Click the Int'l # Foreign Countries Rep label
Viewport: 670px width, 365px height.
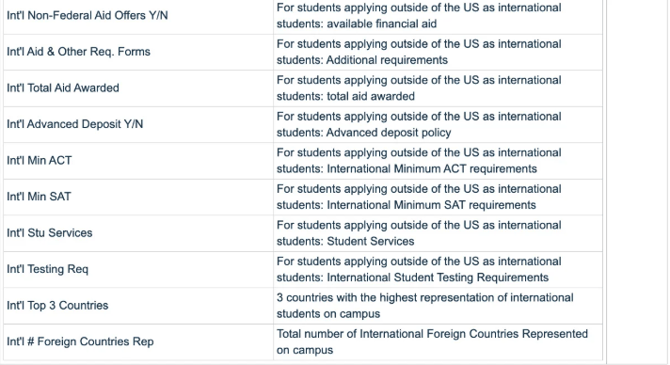coord(80,342)
